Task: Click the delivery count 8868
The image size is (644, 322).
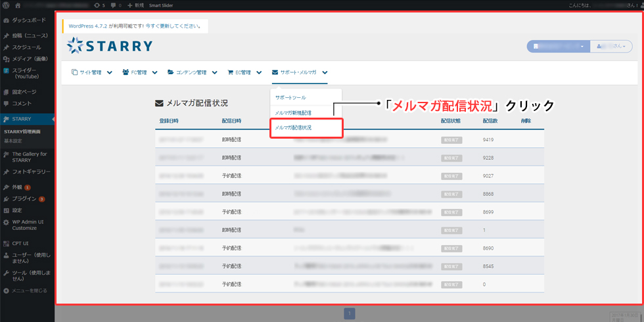Action: pyautogui.click(x=488, y=194)
